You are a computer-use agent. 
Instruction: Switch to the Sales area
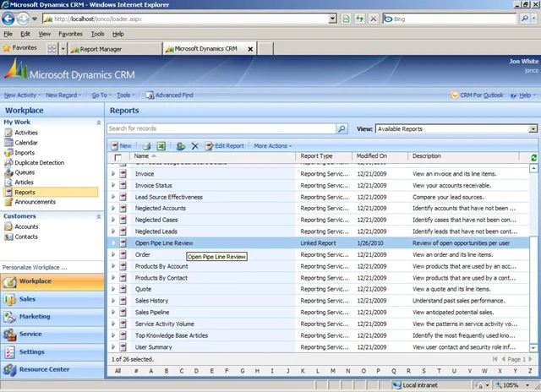(x=52, y=299)
